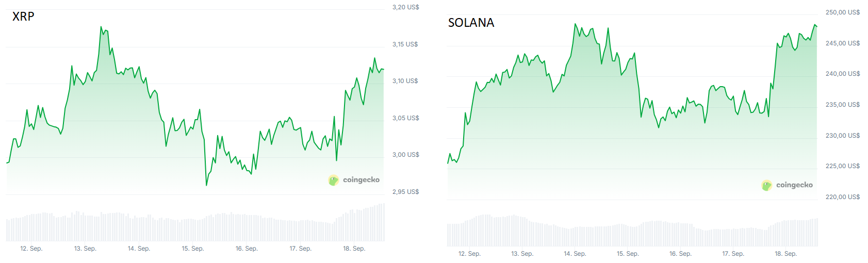Click the XRP price peak near 13. Sep.
This screenshot has width=868, height=263.
click(101, 27)
